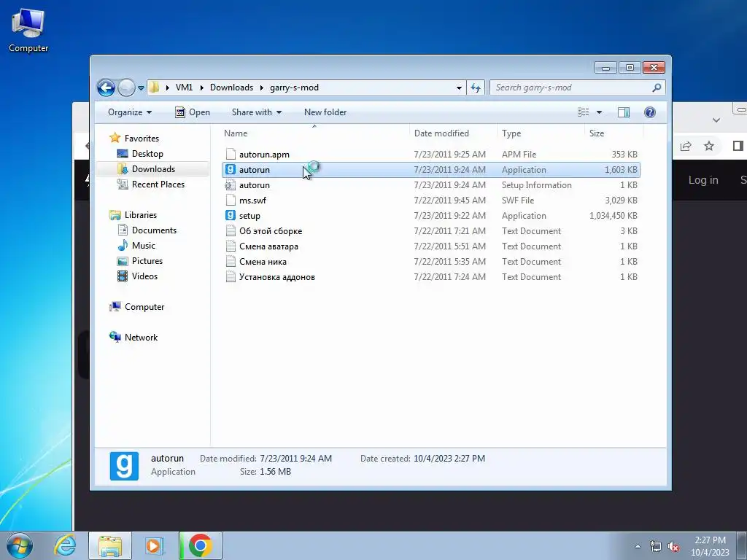Click bookmark star icon in Chrome

click(709, 146)
